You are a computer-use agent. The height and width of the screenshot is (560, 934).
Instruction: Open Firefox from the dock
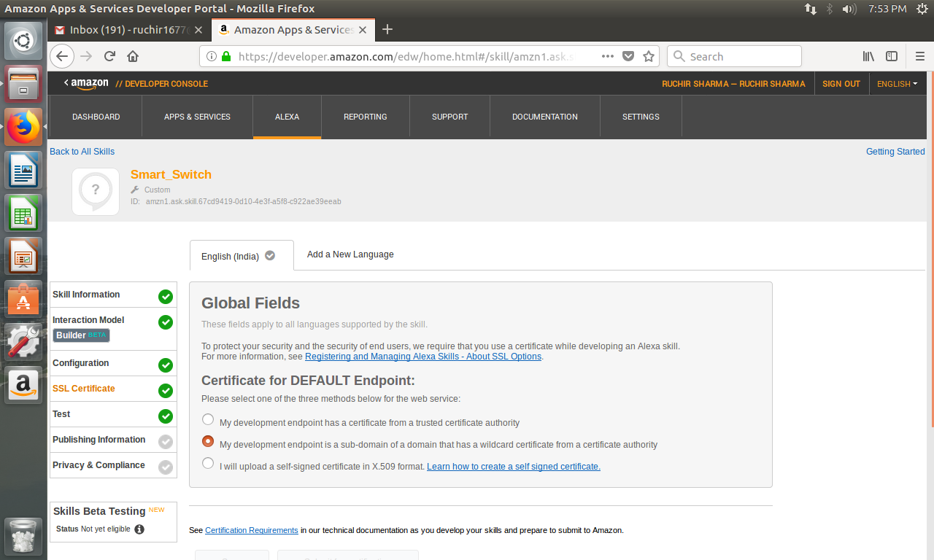coord(23,127)
